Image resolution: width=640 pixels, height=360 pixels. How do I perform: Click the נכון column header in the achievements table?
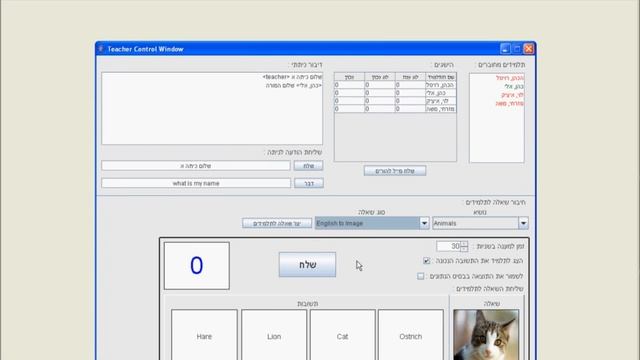[x=349, y=77]
